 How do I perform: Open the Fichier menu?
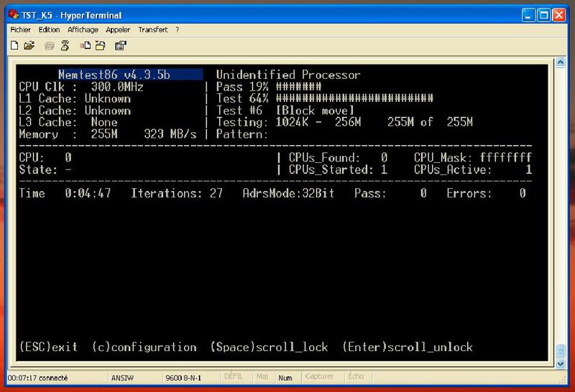pyautogui.click(x=20, y=29)
